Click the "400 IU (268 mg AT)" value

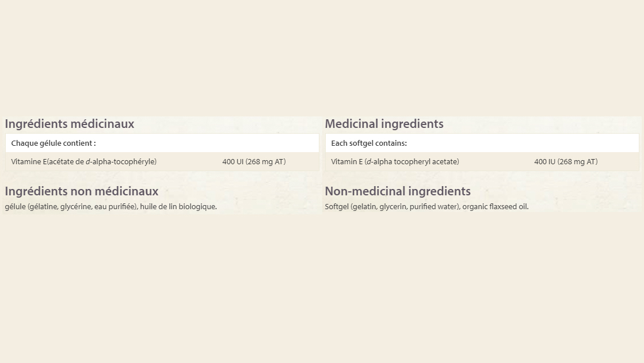(566, 162)
